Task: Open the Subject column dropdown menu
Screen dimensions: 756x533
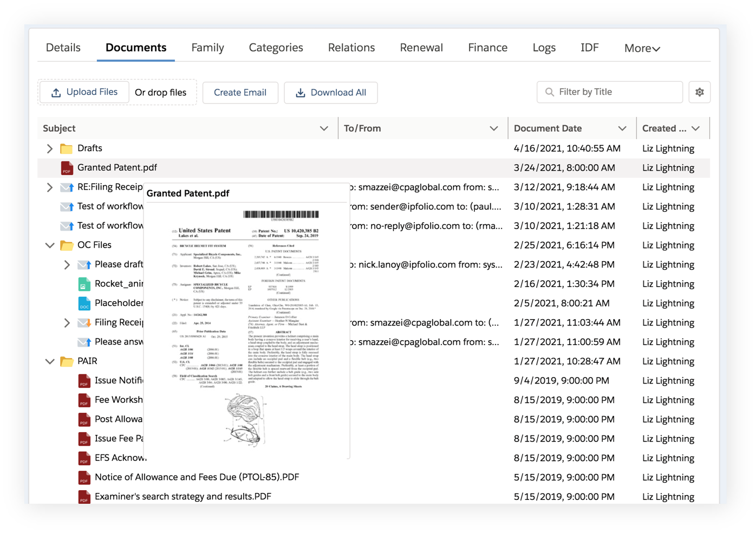Action: tap(324, 128)
